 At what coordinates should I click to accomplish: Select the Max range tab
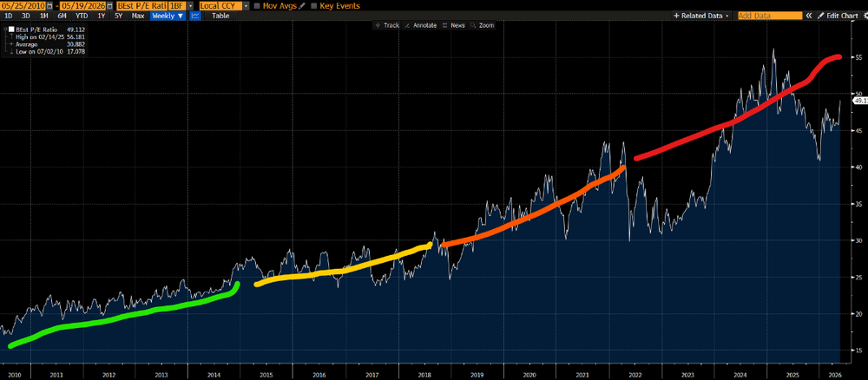[138, 16]
